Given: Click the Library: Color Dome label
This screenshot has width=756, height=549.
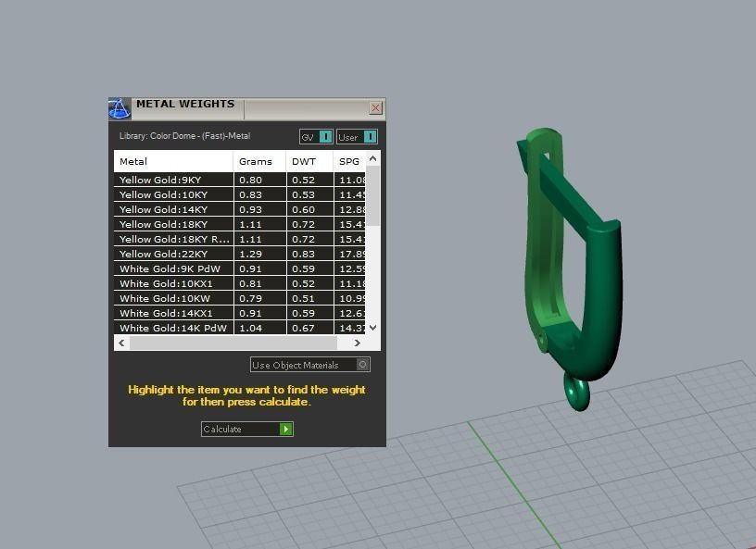Looking at the screenshot, I should coord(184,136).
